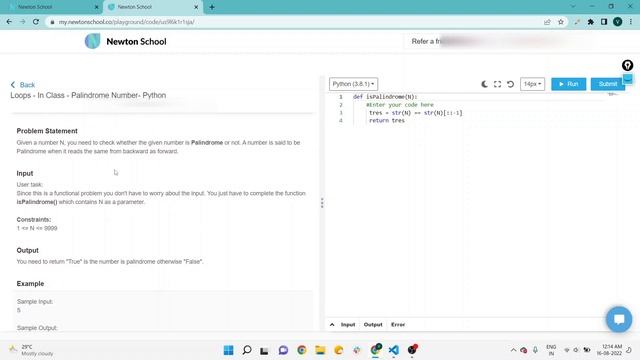Run the code

(569, 84)
